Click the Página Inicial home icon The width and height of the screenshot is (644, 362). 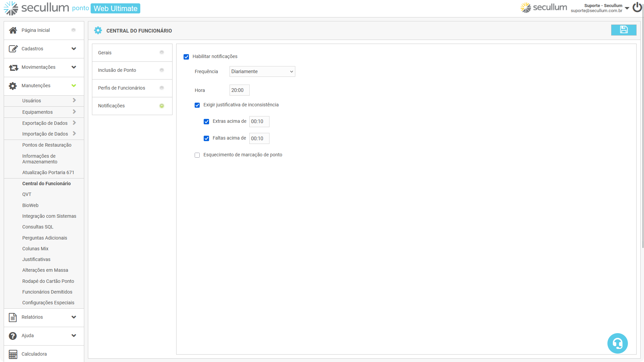pos(13,30)
